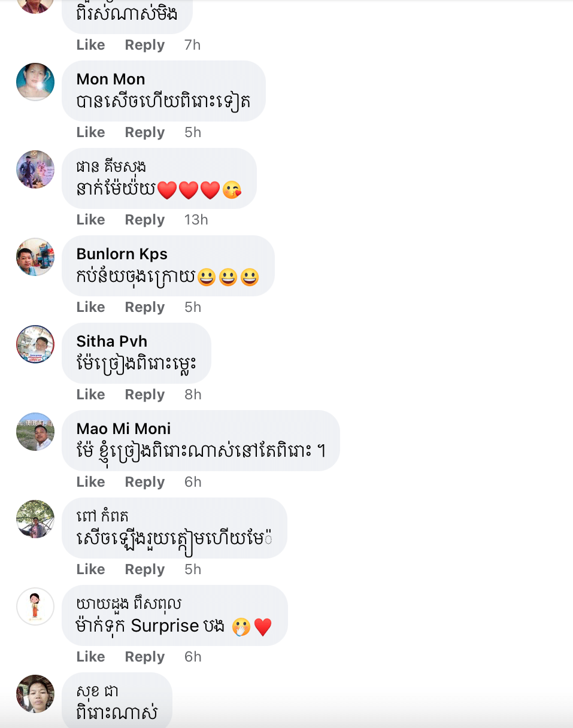
Task: Like Sitha Pvh's comment
Action: (90, 395)
